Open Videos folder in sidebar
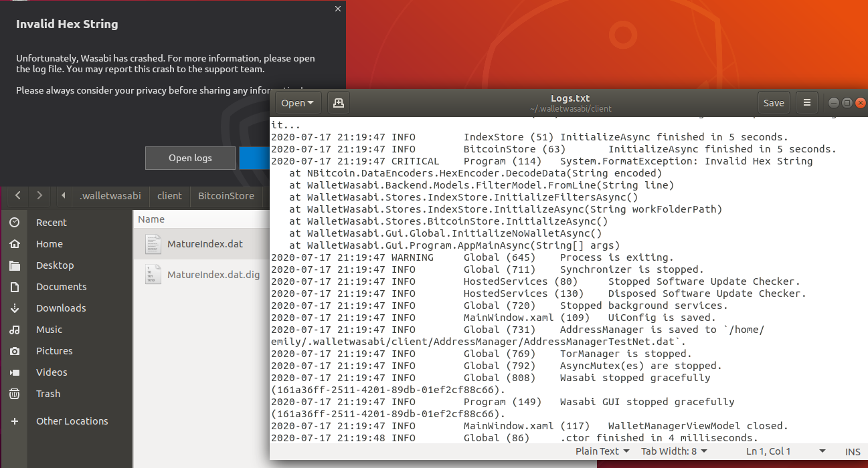 point(52,372)
